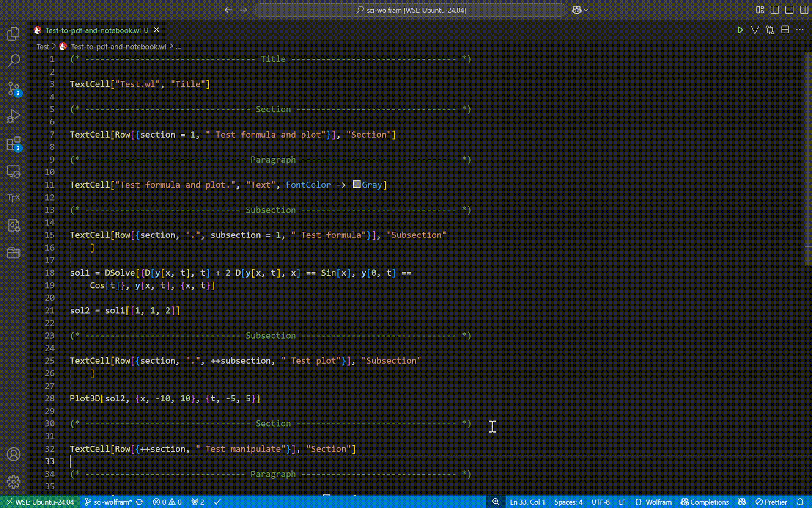Go back with the left arrow
This screenshot has width=812, height=508.
point(228,10)
